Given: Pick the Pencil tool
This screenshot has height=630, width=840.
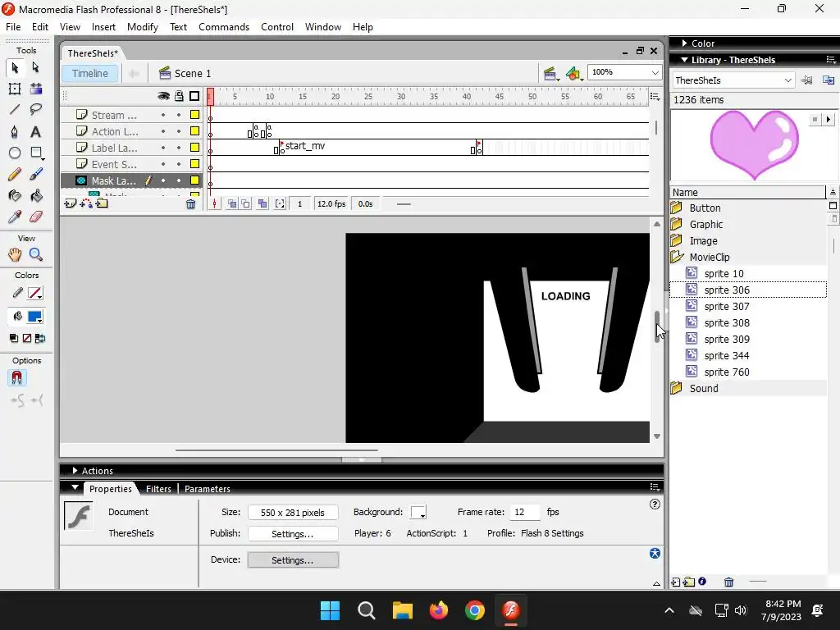Looking at the screenshot, I should click(x=15, y=174).
